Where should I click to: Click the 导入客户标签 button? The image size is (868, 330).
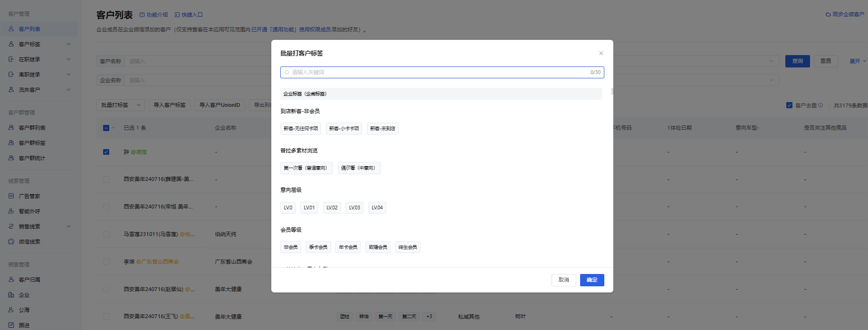click(x=170, y=105)
